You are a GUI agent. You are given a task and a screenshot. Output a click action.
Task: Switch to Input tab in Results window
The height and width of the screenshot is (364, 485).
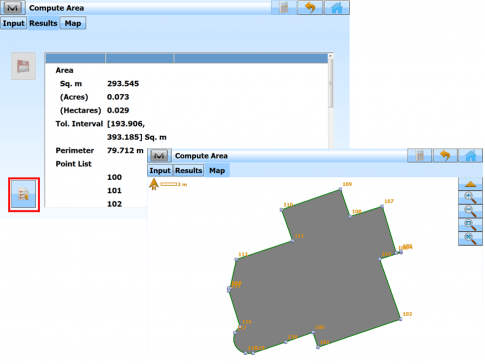(x=13, y=23)
